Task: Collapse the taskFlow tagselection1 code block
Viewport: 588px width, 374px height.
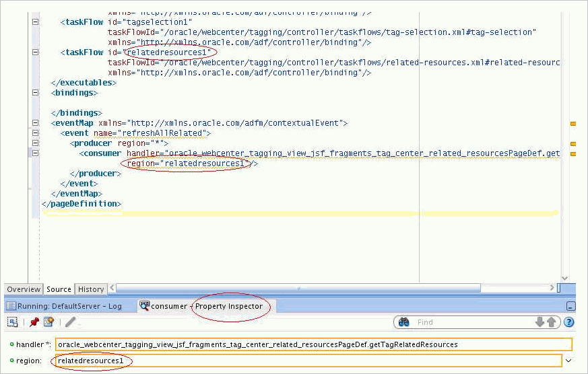Action: point(35,22)
